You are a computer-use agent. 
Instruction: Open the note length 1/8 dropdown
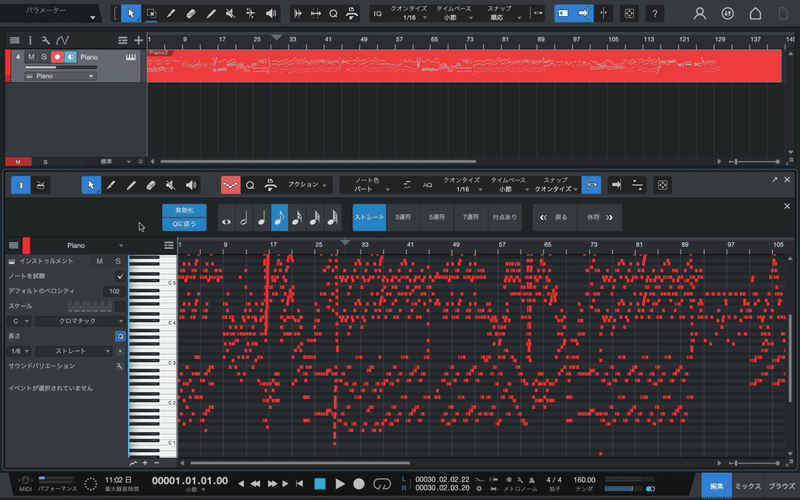click(x=19, y=352)
